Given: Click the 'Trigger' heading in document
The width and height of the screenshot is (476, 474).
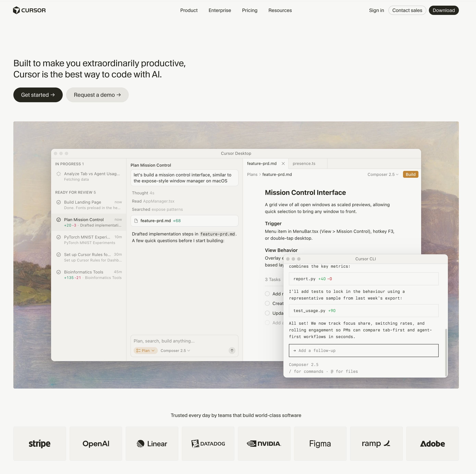Looking at the screenshot, I should [x=273, y=224].
